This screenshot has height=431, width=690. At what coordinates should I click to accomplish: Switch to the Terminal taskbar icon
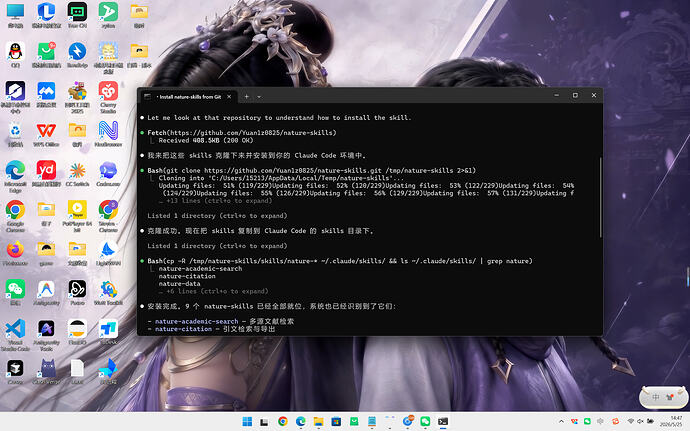[x=443, y=422]
